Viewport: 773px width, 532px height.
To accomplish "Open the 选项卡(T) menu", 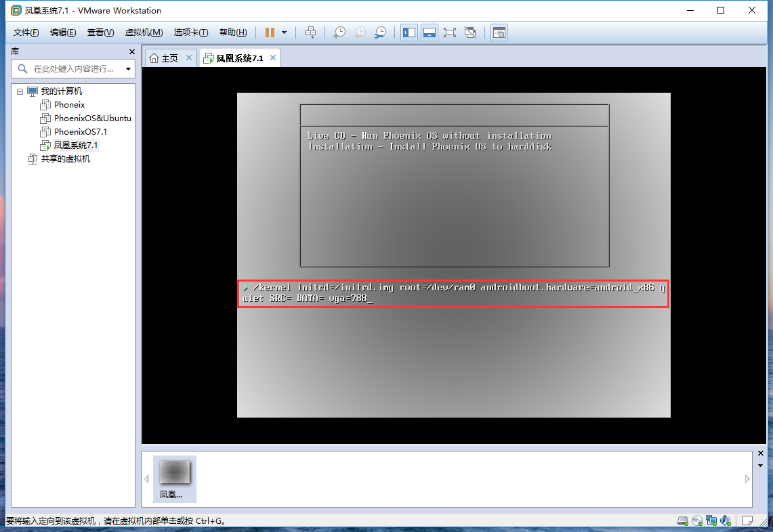I will (x=191, y=32).
